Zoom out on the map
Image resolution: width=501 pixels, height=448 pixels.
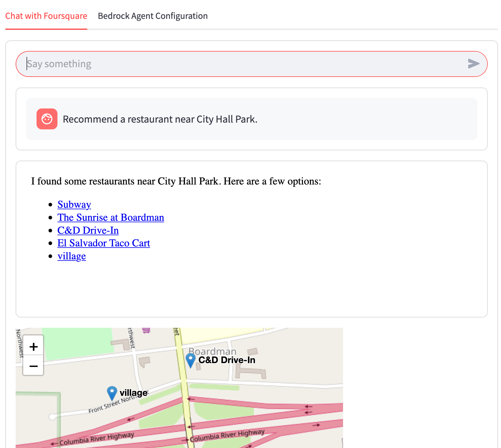pyautogui.click(x=33, y=366)
